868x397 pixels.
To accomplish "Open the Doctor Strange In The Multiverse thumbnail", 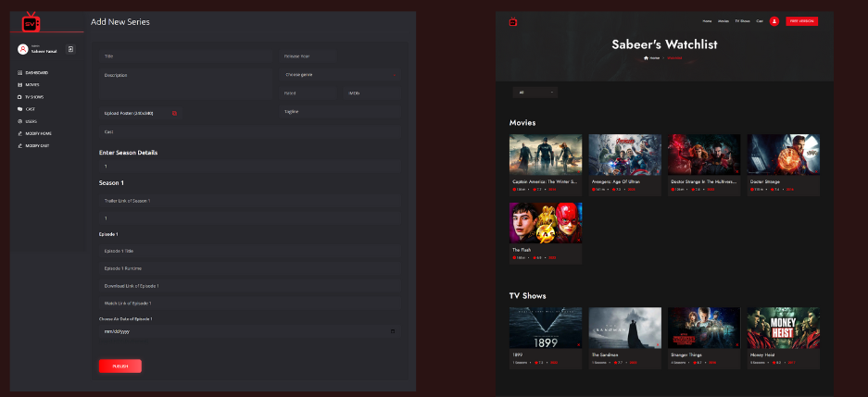I will (704, 155).
